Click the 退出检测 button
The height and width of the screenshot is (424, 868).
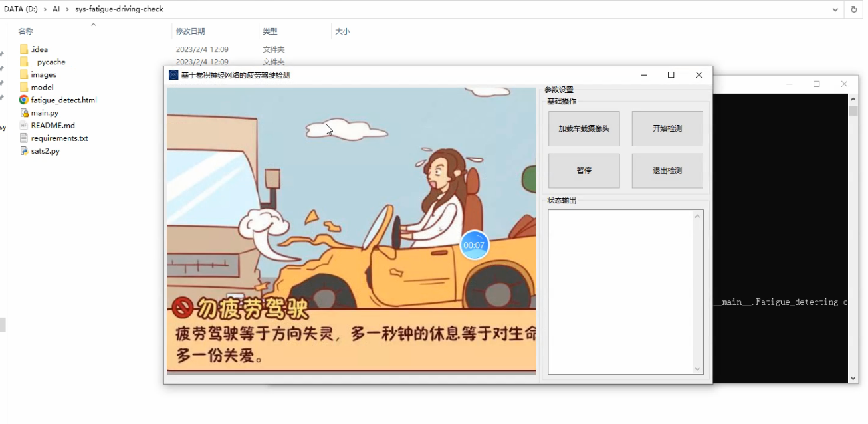coord(667,171)
